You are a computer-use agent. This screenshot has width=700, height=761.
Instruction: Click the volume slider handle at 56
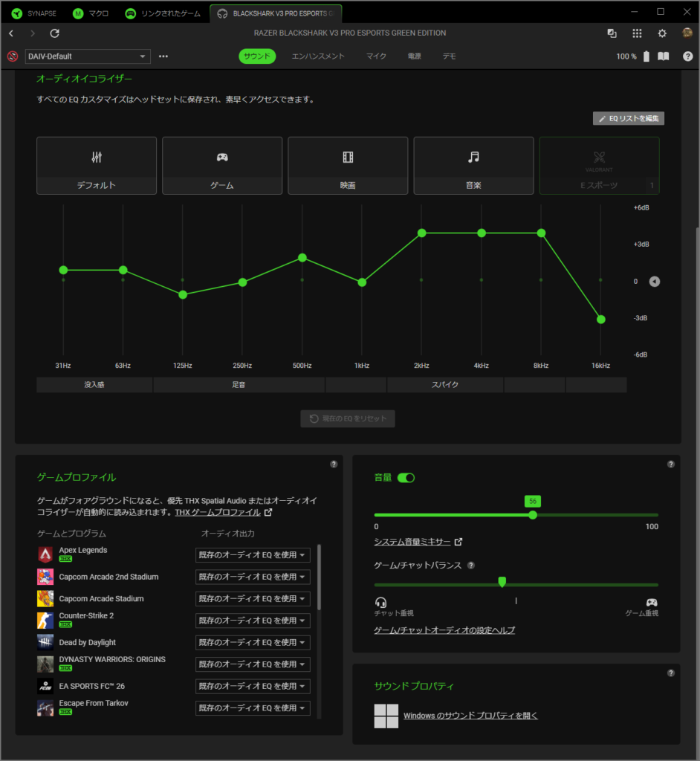[x=533, y=514]
